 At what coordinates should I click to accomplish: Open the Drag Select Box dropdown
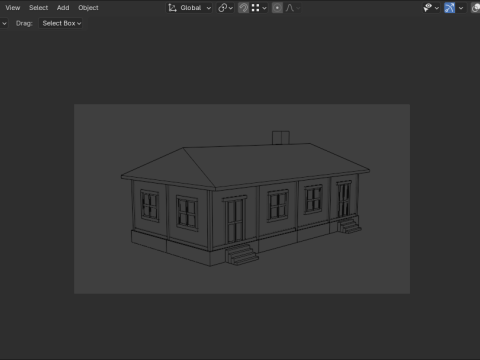61,23
